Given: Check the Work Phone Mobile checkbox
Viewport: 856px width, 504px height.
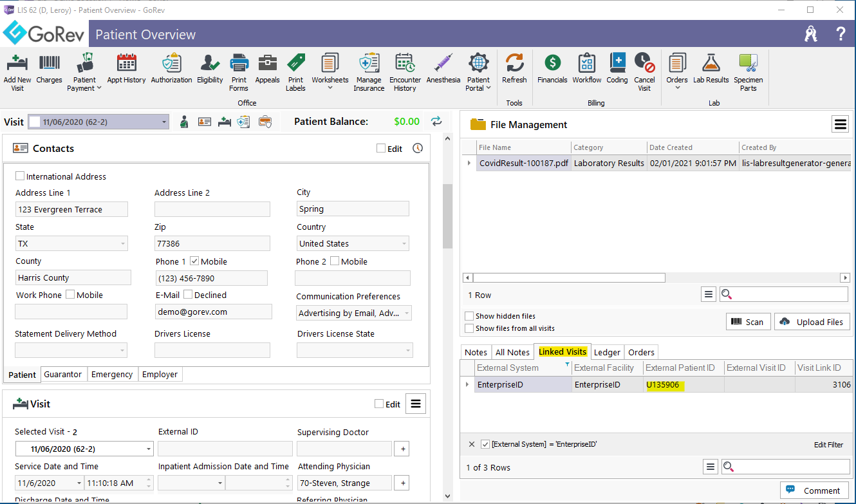Looking at the screenshot, I should 70,295.
